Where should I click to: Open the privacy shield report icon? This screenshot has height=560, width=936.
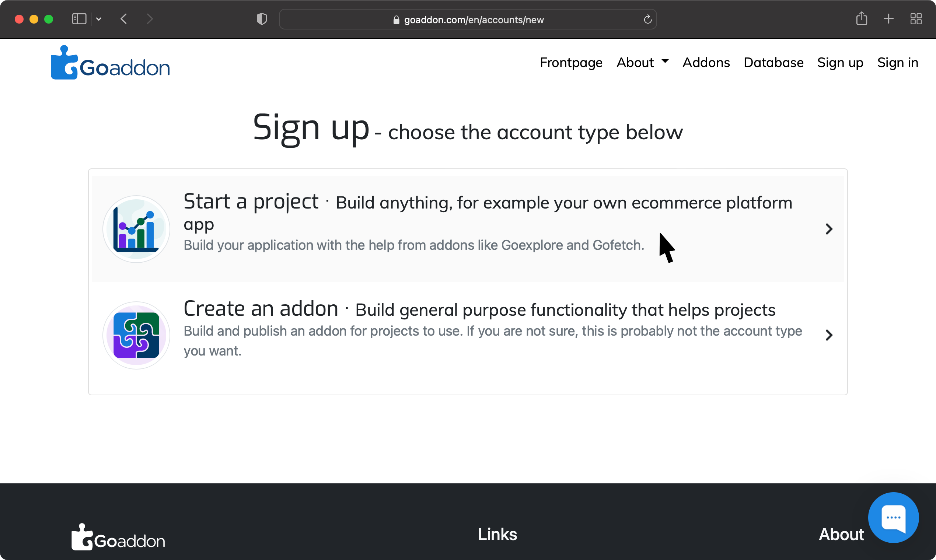[x=262, y=19]
